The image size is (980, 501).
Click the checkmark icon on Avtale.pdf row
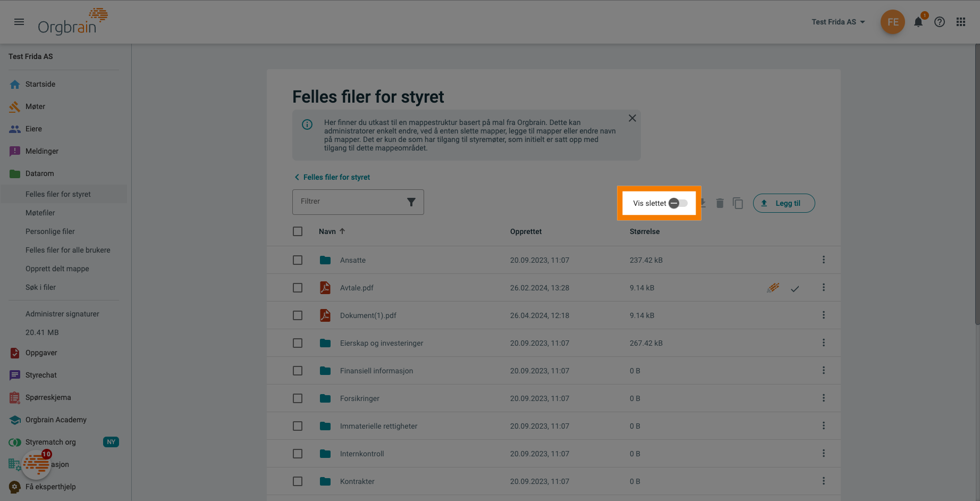pyautogui.click(x=795, y=289)
